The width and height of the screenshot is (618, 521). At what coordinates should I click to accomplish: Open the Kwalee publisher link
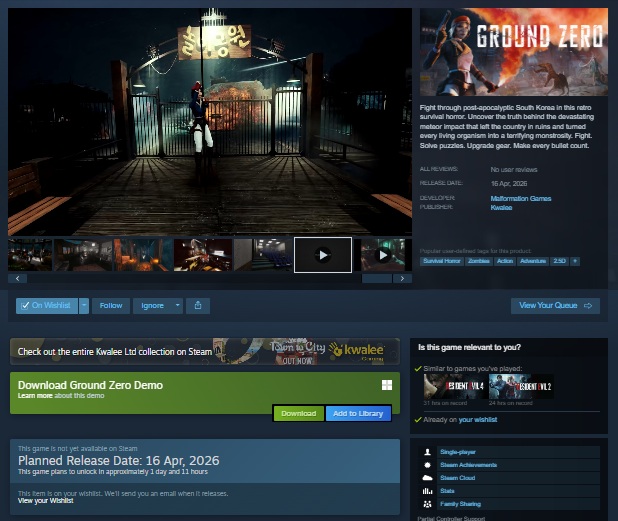coord(501,208)
